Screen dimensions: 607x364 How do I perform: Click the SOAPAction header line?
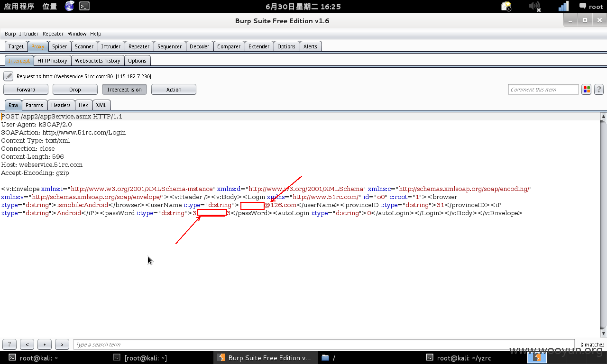(x=64, y=133)
